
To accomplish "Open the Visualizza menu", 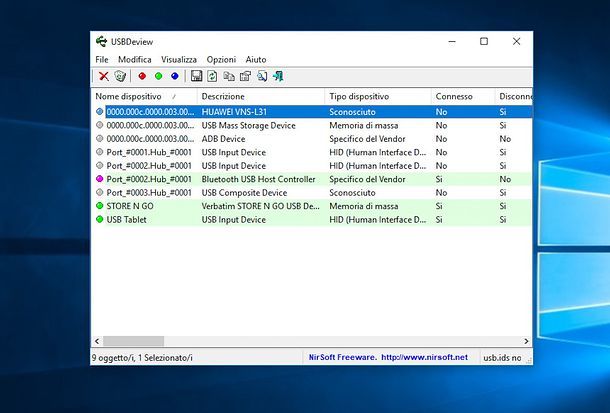I will pos(179,60).
